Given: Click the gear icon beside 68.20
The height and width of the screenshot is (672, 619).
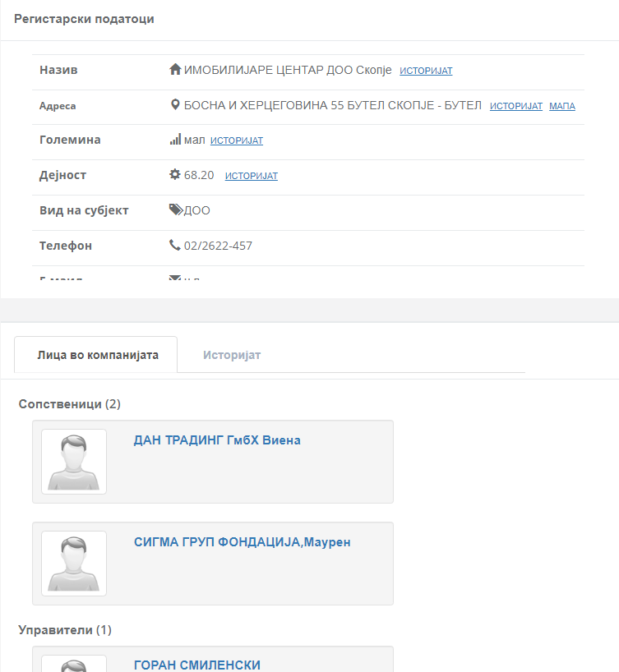Looking at the screenshot, I should 175,174.
